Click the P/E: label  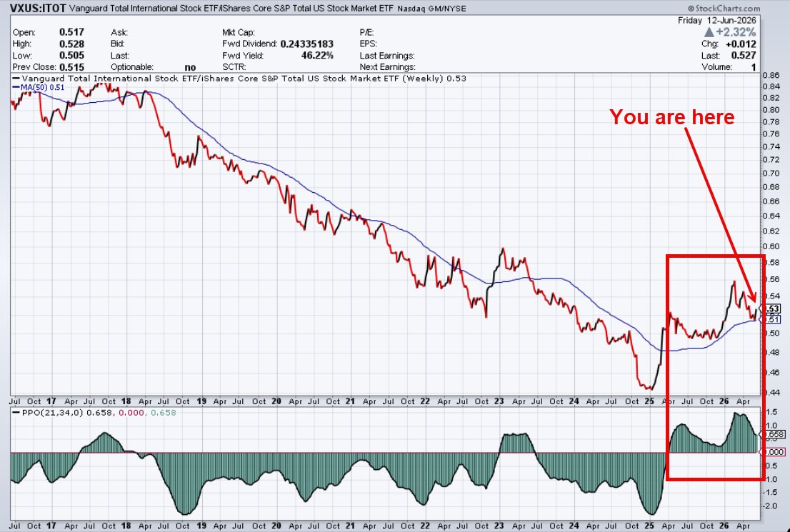pos(366,32)
